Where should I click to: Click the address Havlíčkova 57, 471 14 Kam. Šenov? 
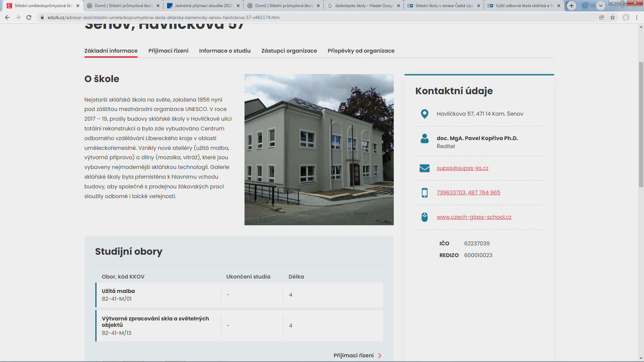tap(480, 114)
